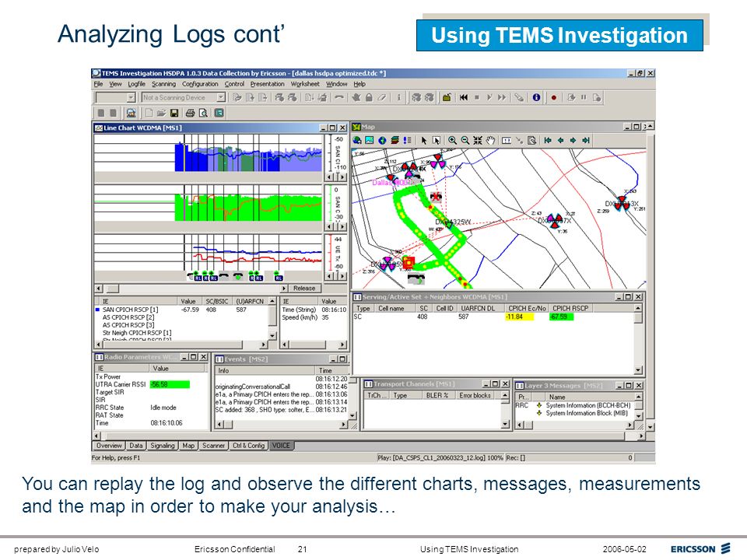Select the zoom in magnifier in Map toolbar
Viewport: 747px width, 560px height.
(452, 141)
